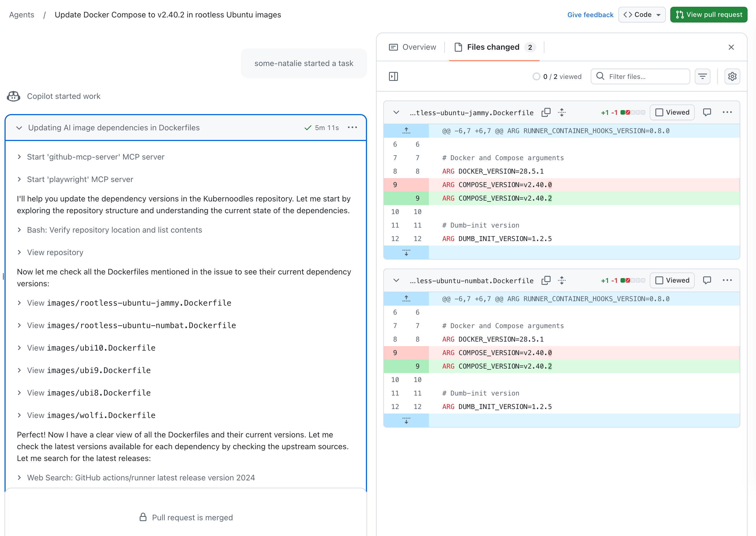Collapse the jammy Dockerfile diff
756x536 pixels.
click(x=396, y=113)
